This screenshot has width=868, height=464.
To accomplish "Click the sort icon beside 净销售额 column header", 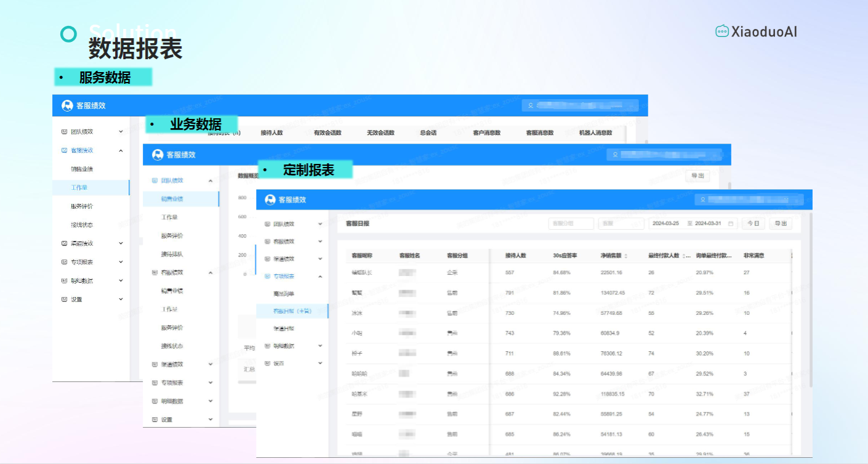I will click(626, 256).
